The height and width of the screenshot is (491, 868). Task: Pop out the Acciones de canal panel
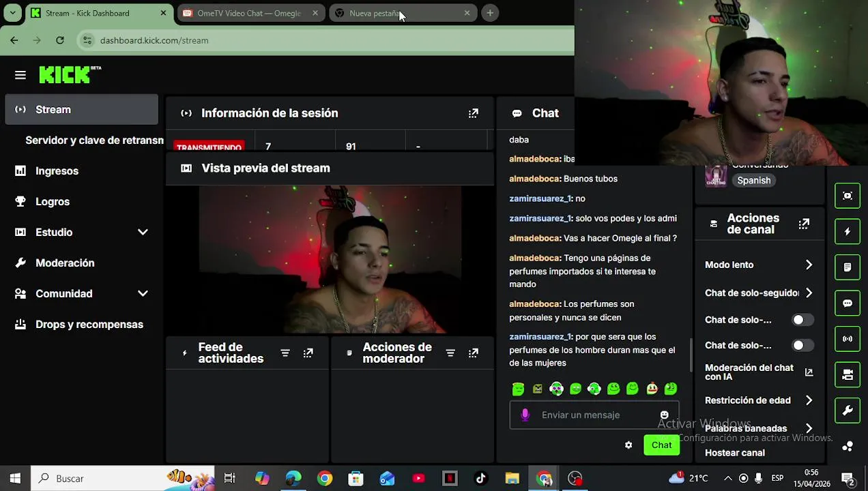point(805,224)
